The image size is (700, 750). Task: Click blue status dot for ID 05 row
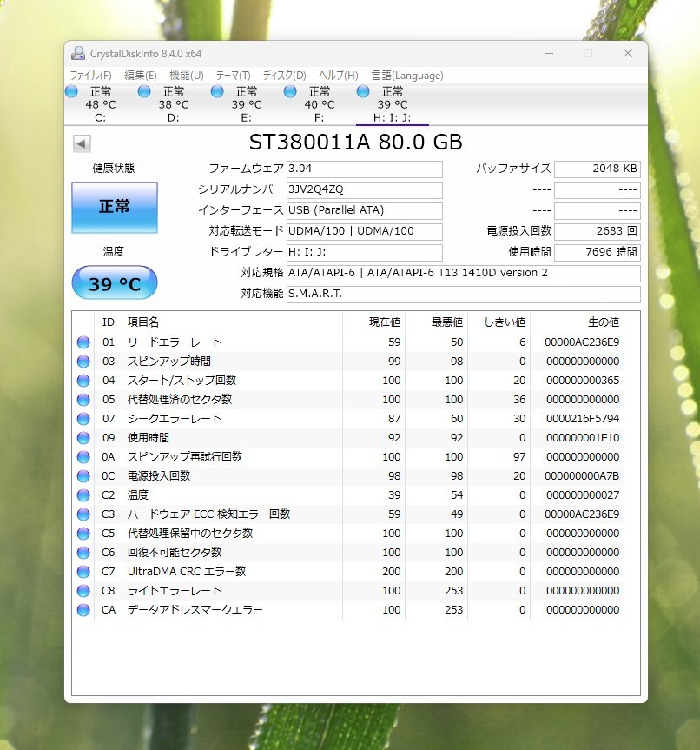click(x=83, y=400)
